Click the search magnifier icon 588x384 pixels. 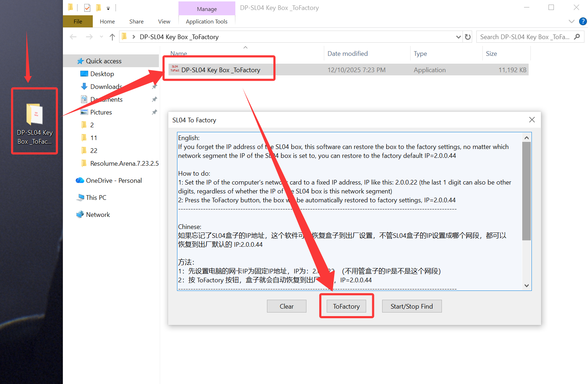coord(577,37)
